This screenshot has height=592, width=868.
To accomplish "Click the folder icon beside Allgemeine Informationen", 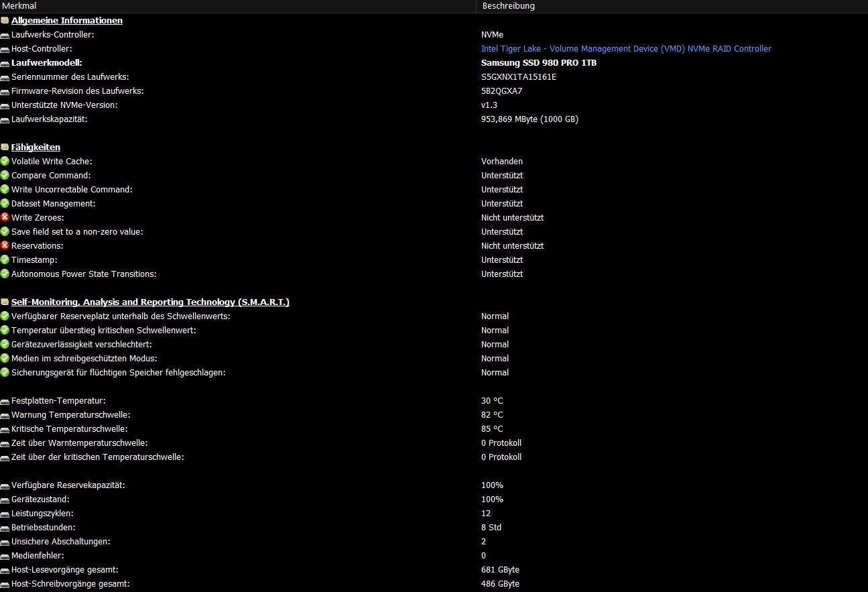I will pyautogui.click(x=5, y=21).
